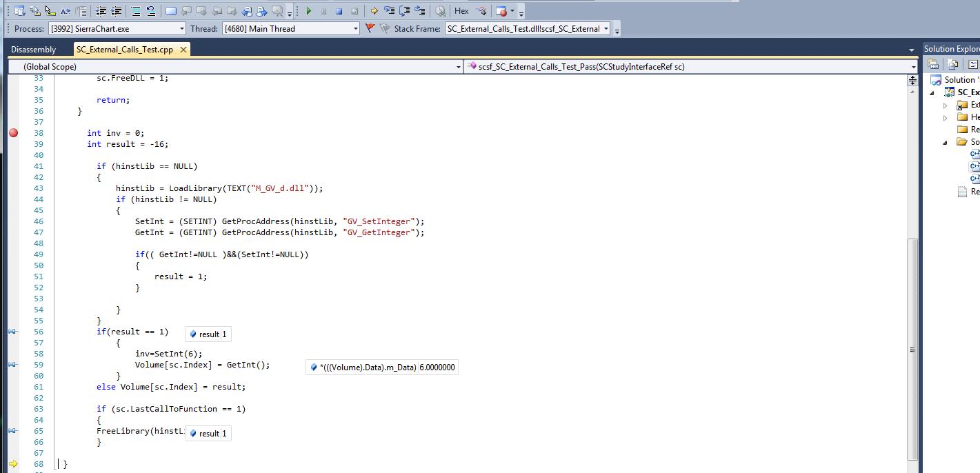Click on 'int result = -16;' code line
The image size is (980, 473).
click(x=128, y=144)
